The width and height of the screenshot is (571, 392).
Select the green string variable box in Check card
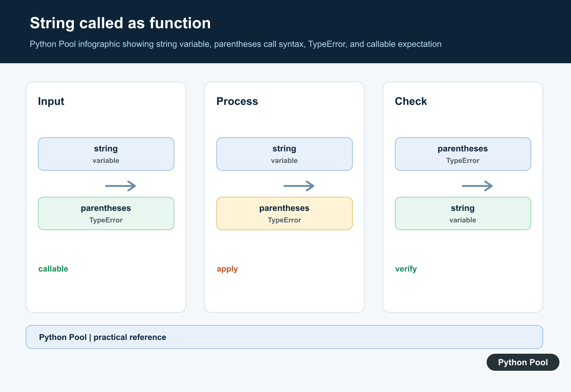coord(463,213)
